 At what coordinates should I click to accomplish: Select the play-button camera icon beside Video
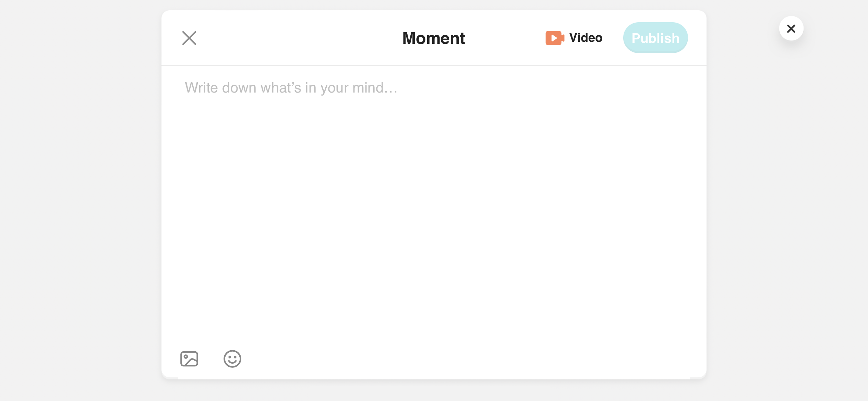pyautogui.click(x=555, y=38)
